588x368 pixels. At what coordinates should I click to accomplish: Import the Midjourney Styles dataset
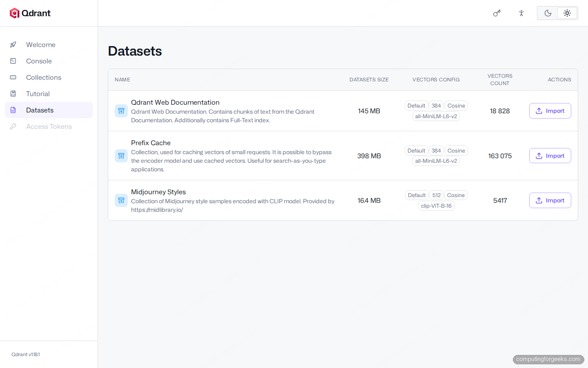pyautogui.click(x=550, y=200)
